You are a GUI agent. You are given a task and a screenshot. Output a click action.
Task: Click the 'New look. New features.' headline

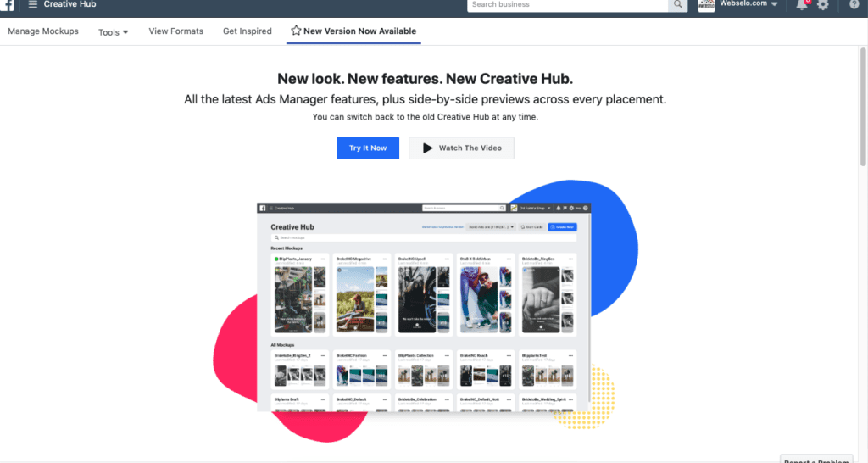426,79
